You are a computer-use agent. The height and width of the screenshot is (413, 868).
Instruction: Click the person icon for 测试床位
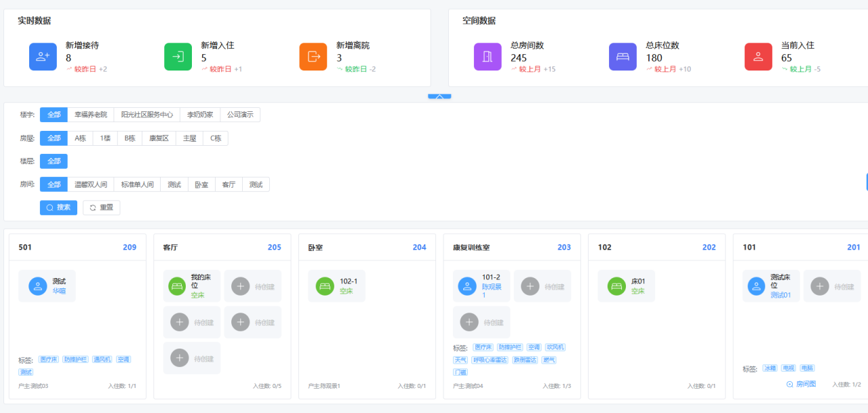click(x=757, y=286)
